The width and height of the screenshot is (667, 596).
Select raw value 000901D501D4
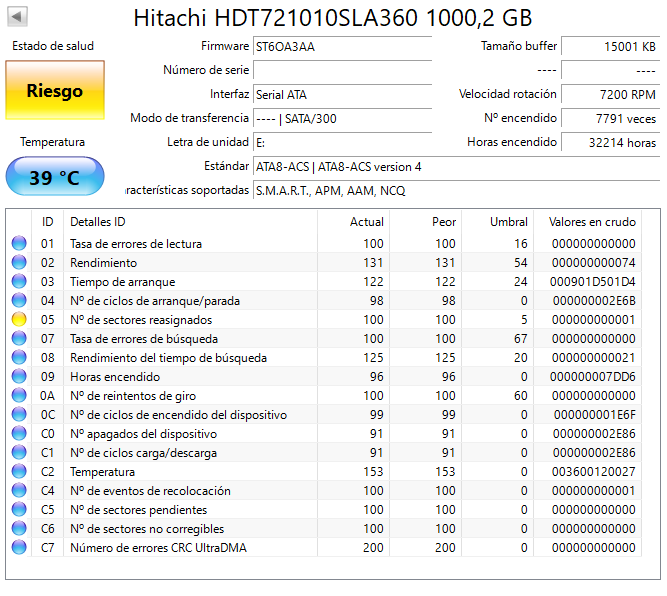click(593, 282)
